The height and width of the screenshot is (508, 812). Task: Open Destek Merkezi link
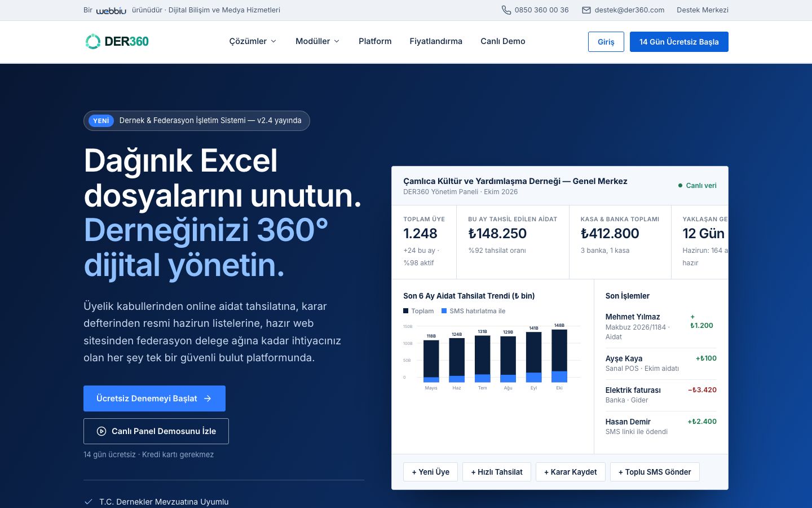coord(703,10)
